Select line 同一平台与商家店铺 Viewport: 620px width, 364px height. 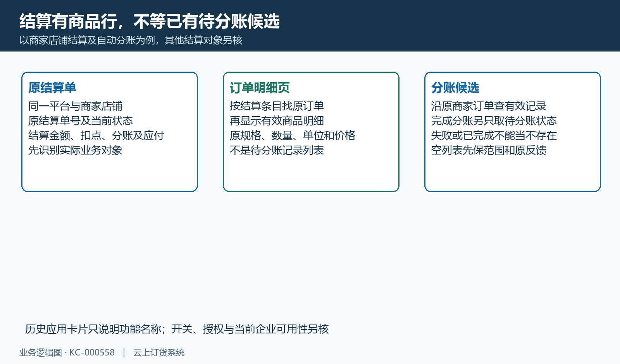[x=76, y=106]
